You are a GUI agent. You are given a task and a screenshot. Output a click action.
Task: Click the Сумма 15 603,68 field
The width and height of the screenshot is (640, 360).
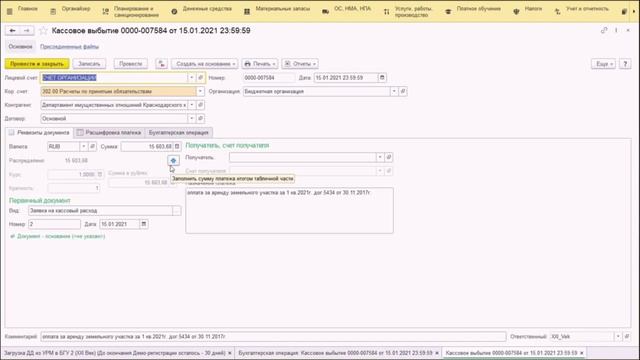point(147,147)
